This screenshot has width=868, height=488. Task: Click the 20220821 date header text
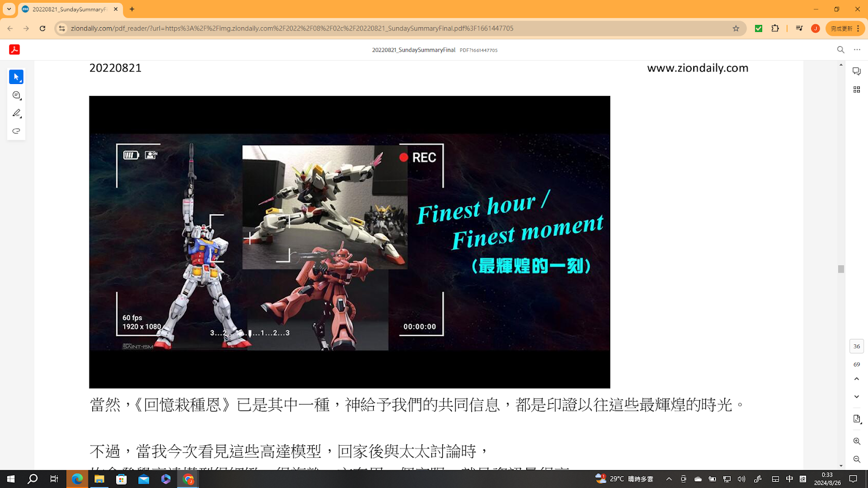tap(116, 68)
